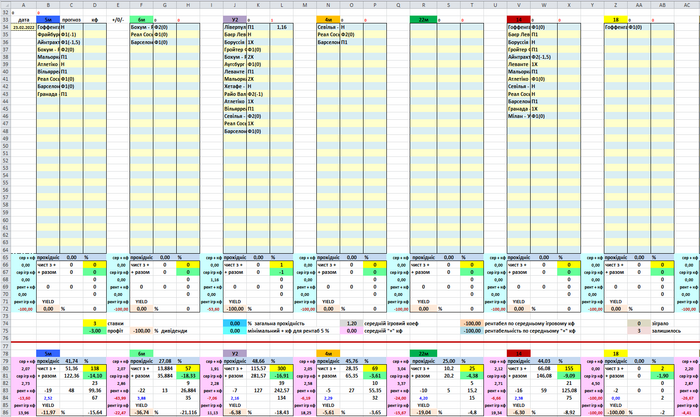The height and width of the screenshot is (417, 700).
Task: Click the 44,03 pass-rate value
Action: 543,361
